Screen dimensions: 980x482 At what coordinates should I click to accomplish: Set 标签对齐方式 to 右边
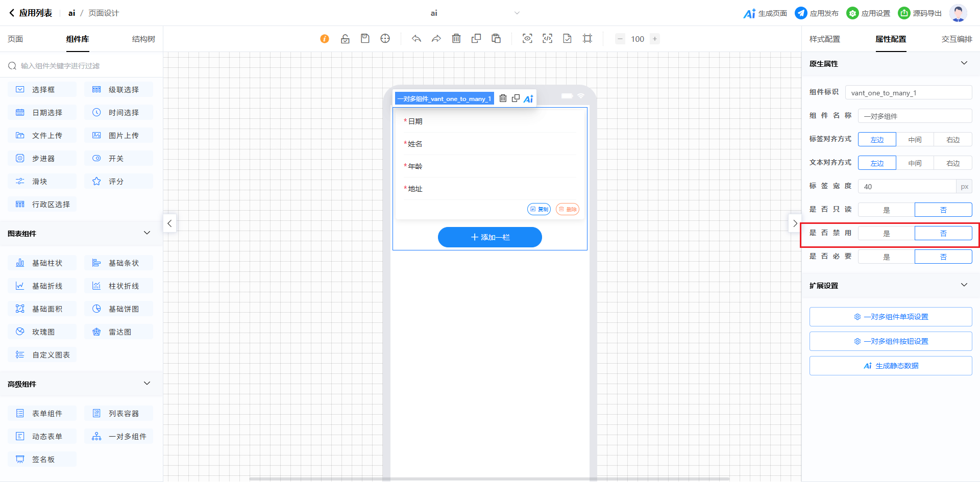click(x=952, y=139)
